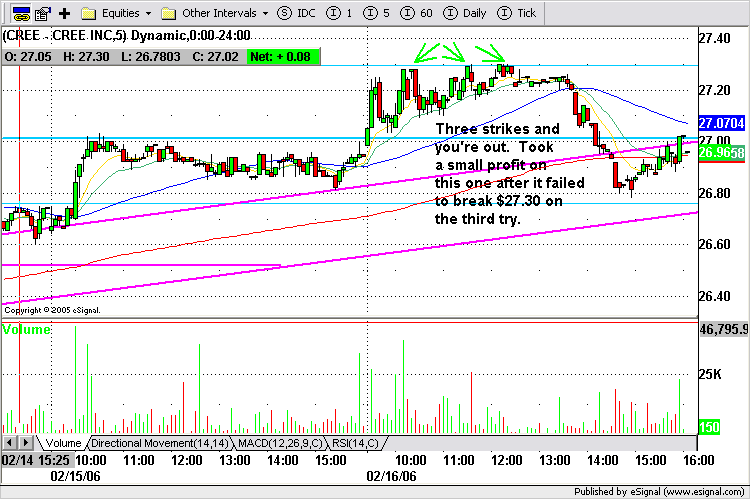Open the RSI(14,C) tab
This screenshot has width=750, height=499.
click(x=355, y=443)
